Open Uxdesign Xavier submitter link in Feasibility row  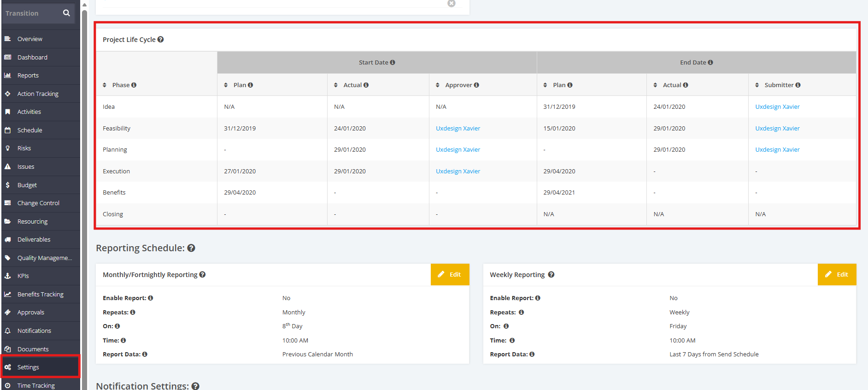pyautogui.click(x=777, y=129)
